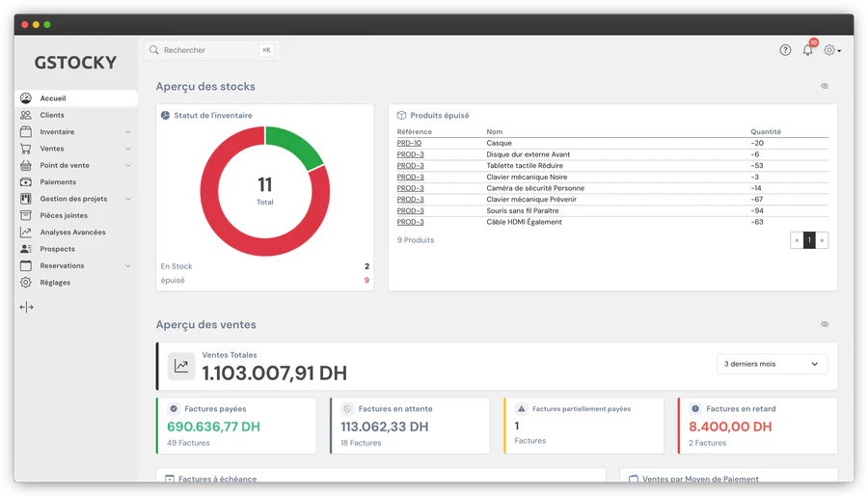This screenshot has width=868, height=496.
Task: Click the 113.062,33 DH pending amount
Action: tap(385, 427)
